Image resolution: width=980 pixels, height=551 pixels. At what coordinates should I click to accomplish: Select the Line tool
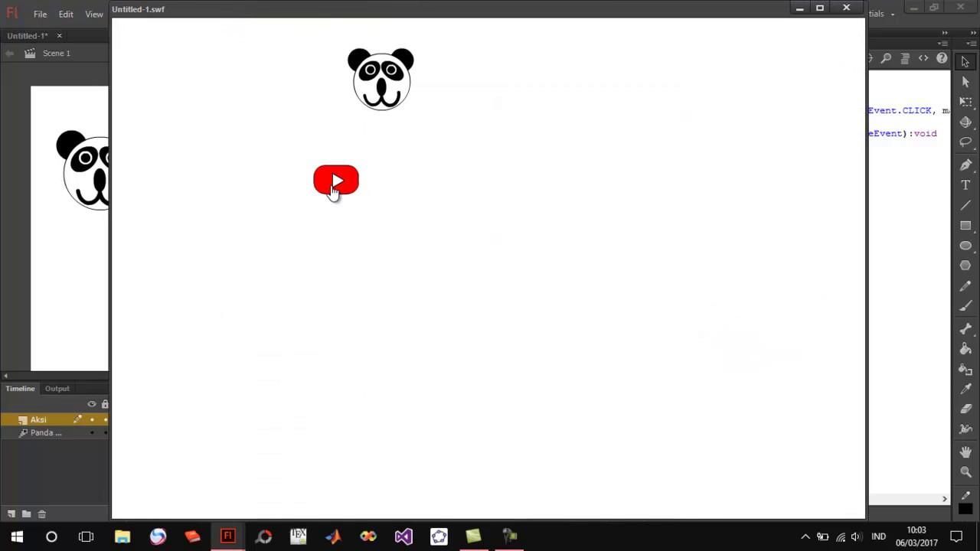coord(965,205)
